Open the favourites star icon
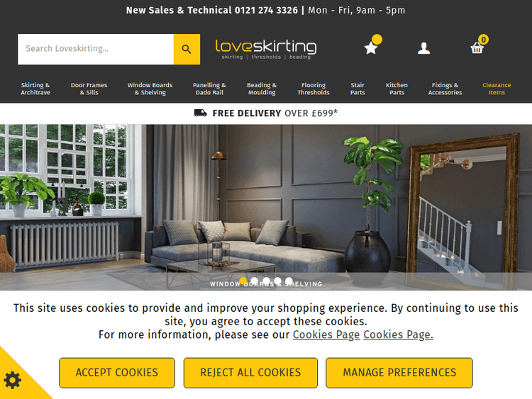Image resolution: width=532 pixels, height=399 pixels. pos(371,47)
